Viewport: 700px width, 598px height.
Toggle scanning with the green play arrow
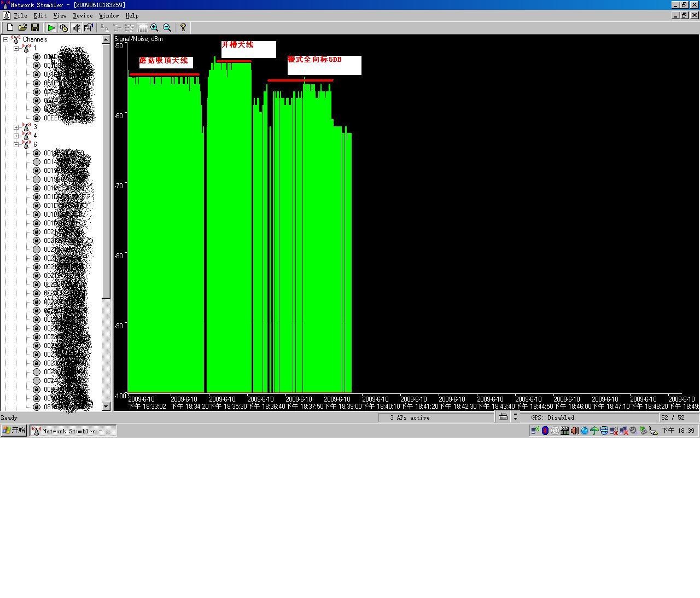(51, 27)
